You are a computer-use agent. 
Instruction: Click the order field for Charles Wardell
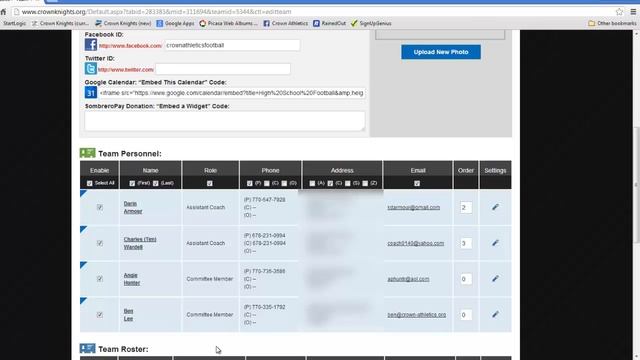pyautogui.click(x=466, y=243)
